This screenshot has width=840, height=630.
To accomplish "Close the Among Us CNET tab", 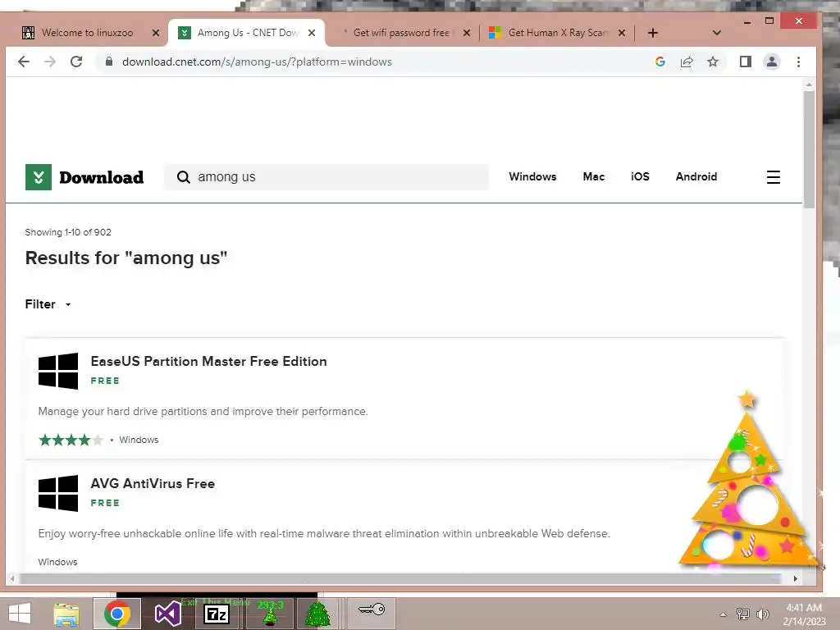I will (x=312, y=33).
